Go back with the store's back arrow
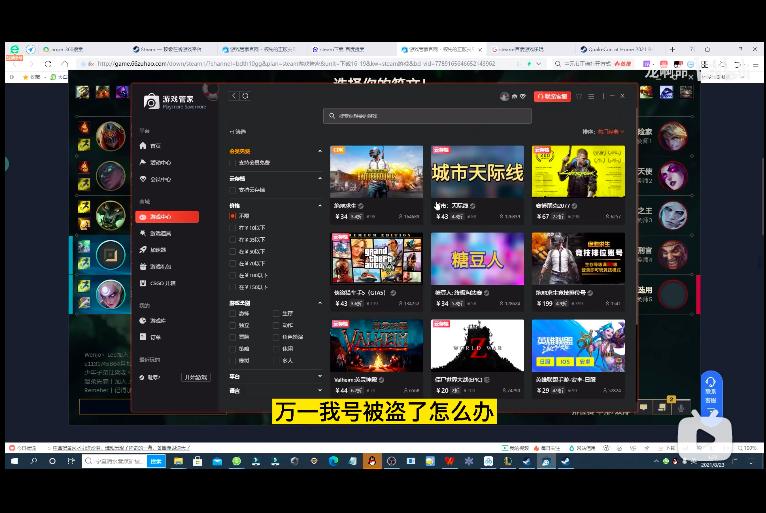 click(x=234, y=96)
